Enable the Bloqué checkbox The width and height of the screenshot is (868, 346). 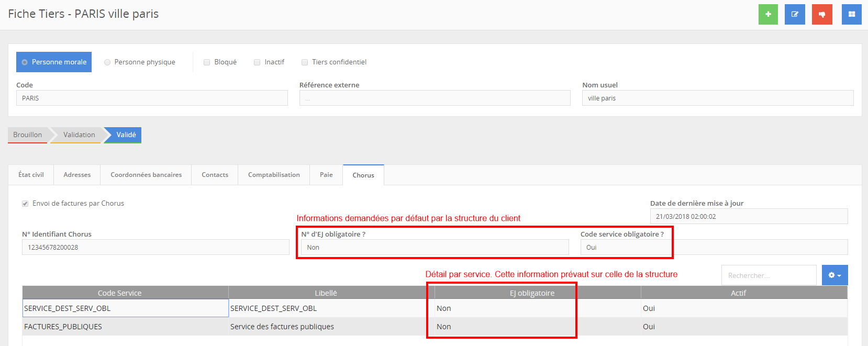207,62
